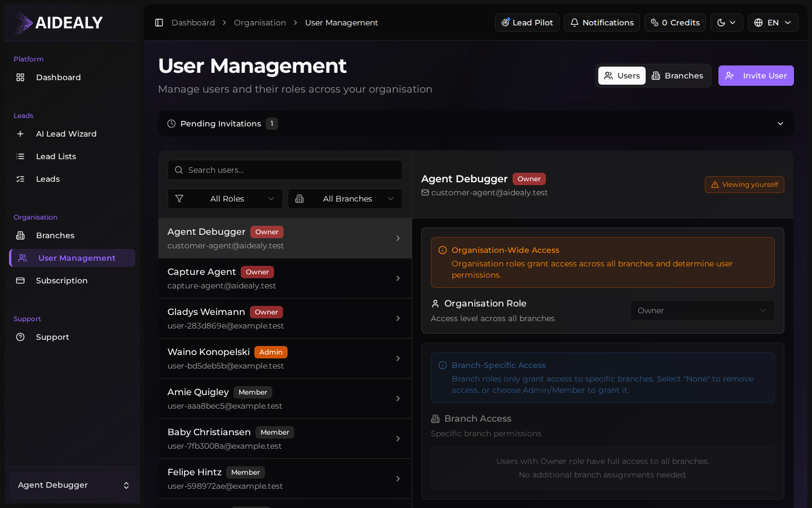Click the AIDEALY logo
Screen dimensions: 812x508
pyautogui.click(x=58, y=23)
